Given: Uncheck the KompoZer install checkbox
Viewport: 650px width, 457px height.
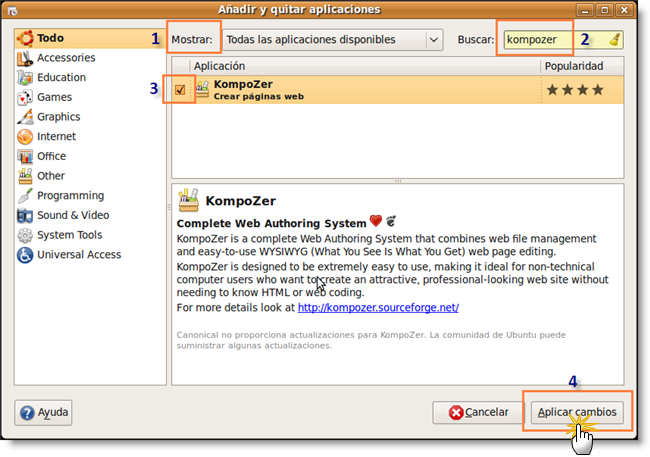Looking at the screenshot, I should click(x=180, y=90).
